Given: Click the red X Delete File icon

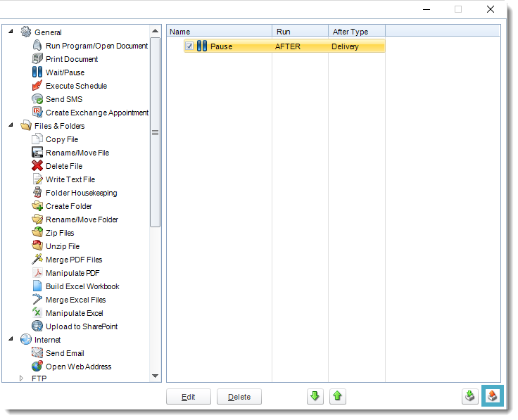Looking at the screenshot, I should pyautogui.click(x=37, y=166).
